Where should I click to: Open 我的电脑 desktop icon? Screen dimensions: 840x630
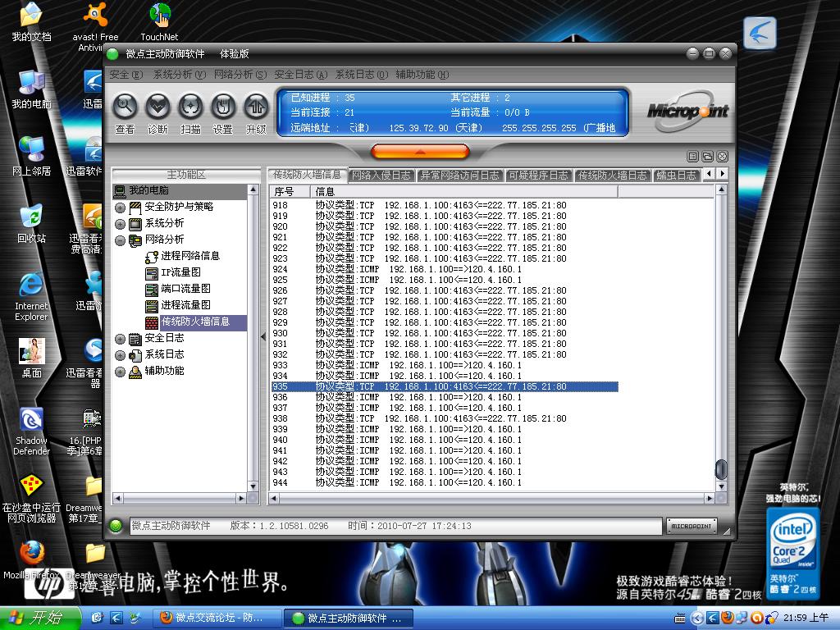click(31, 89)
